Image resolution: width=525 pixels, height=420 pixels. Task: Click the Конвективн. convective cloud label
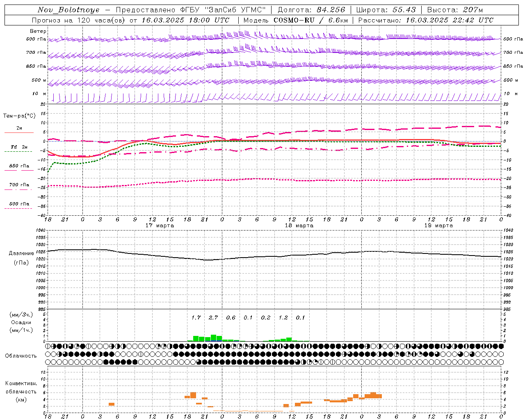coord(21,383)
